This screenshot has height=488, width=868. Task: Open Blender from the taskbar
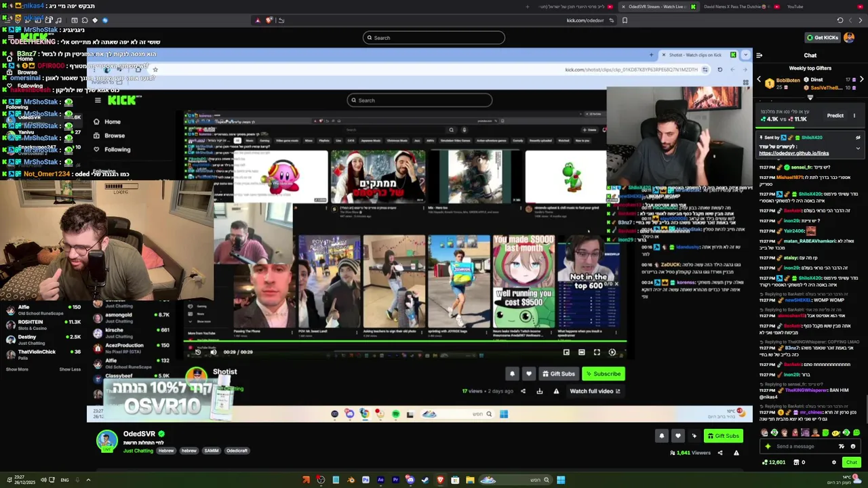point(351,480)
